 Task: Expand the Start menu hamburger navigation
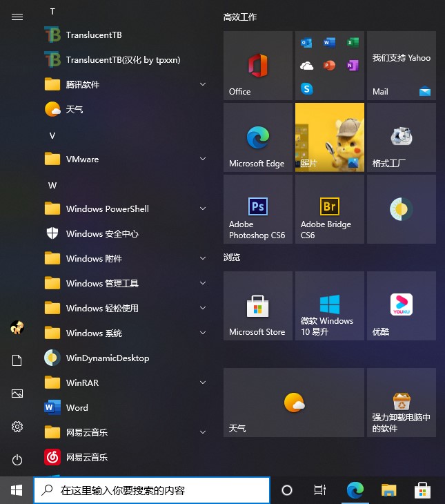pyautogui.click(x=17, y=17)
